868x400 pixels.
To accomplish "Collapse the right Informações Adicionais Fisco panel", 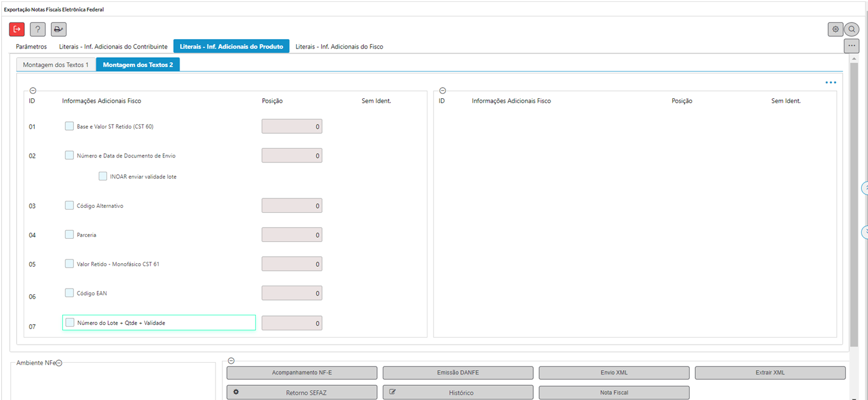I will (442, 91).
